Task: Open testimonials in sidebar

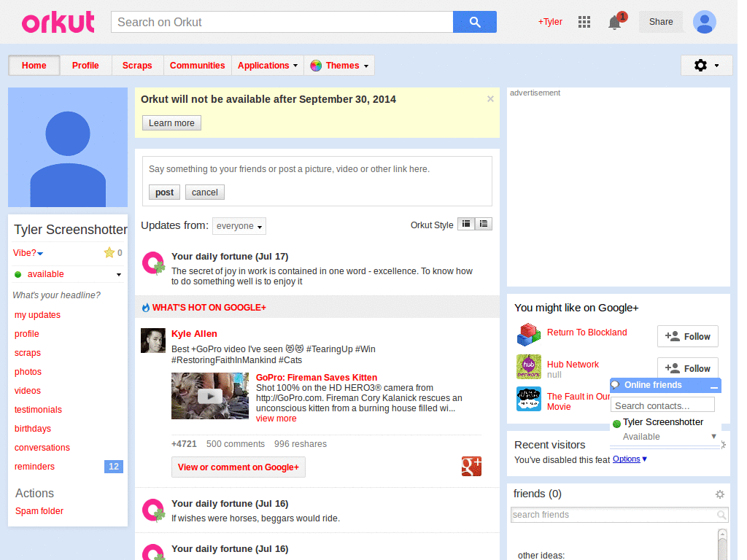Action: pyautogui.click(x=38, y=410)
